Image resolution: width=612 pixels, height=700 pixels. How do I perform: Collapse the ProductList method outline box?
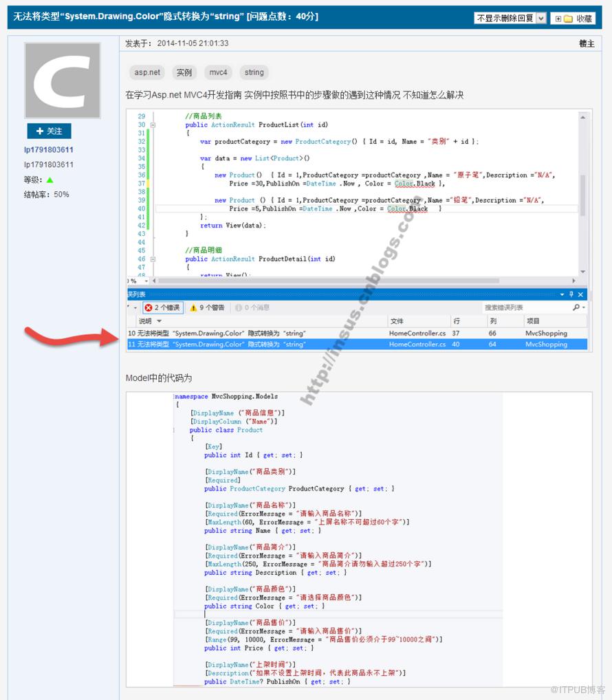153,125
